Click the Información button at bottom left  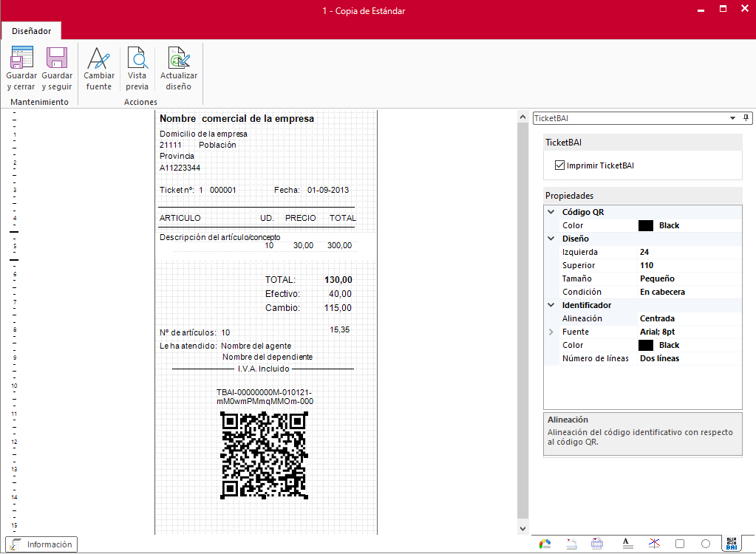point(41,544)
